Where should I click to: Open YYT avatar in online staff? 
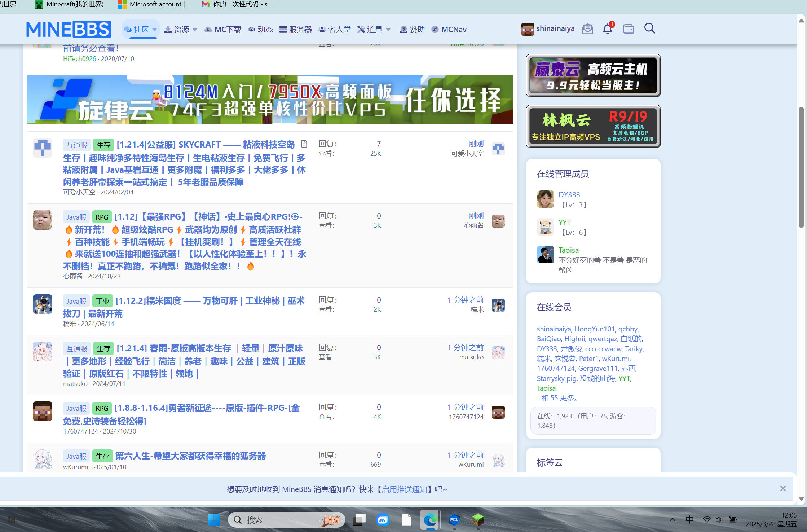point(545,227)
